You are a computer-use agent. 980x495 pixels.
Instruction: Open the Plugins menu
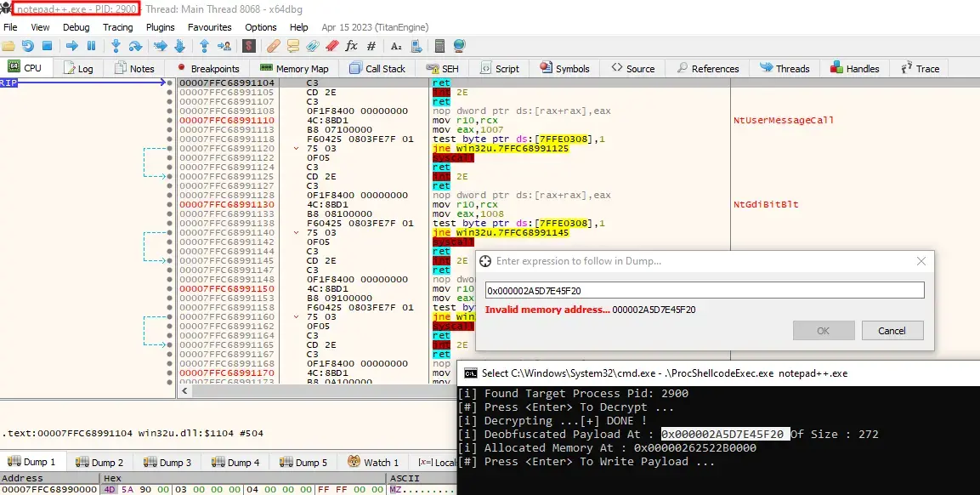160,27
